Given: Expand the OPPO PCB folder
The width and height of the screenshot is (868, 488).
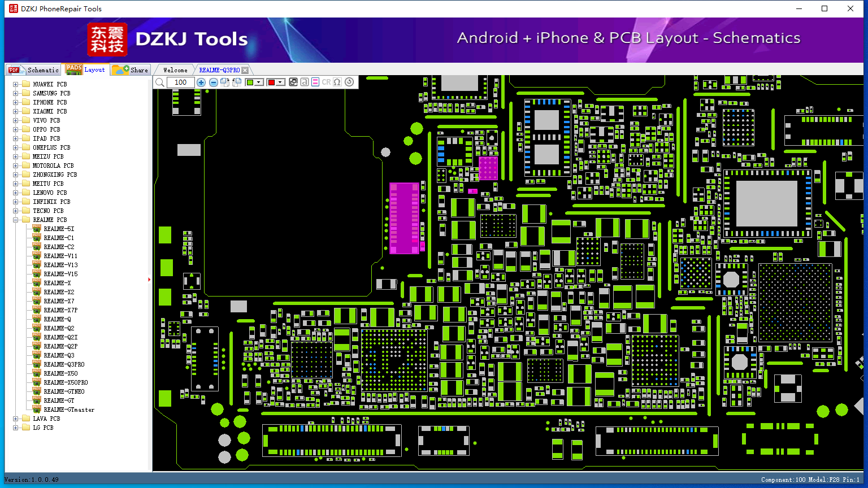Looking at the screenshot, I should [16, 129].
